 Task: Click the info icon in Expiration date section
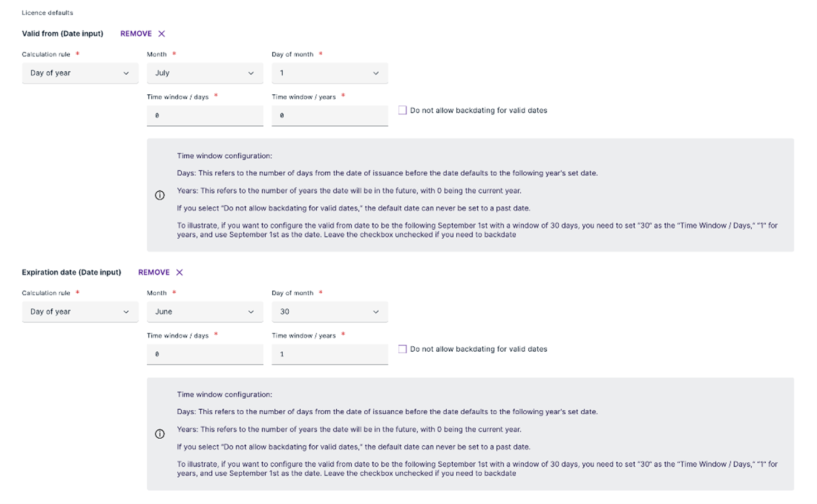[159, 433]
